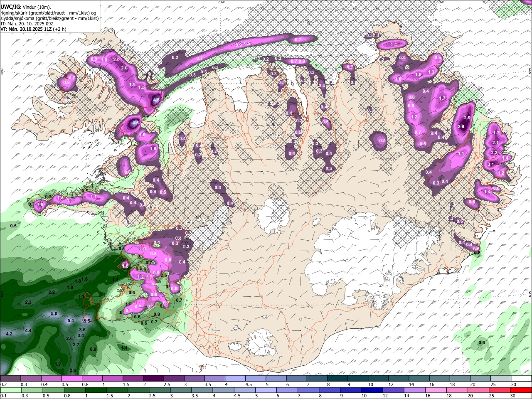Click the 2.9 snowfall value on the map
532x399 pixels.
click(x=467, y=118)
